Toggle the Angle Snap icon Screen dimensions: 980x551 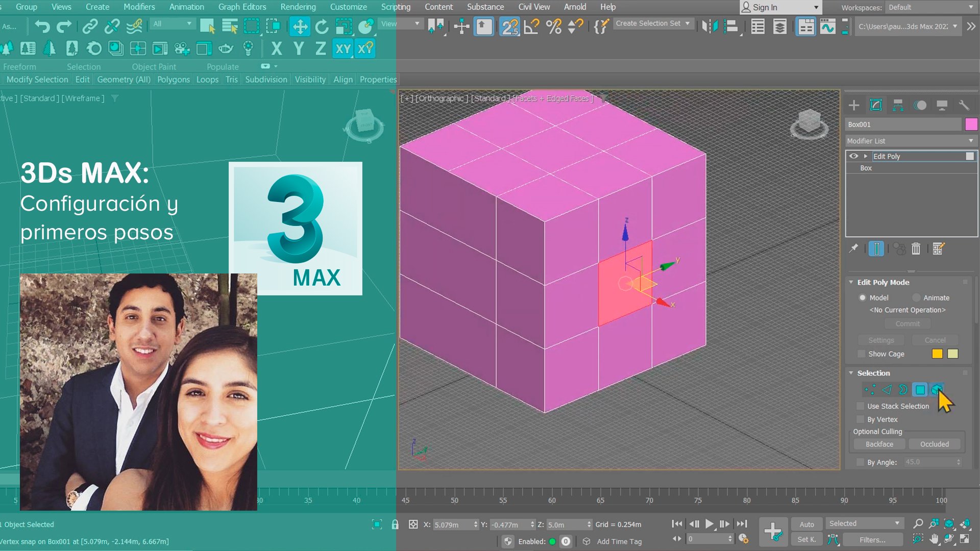tap(531, 27)
